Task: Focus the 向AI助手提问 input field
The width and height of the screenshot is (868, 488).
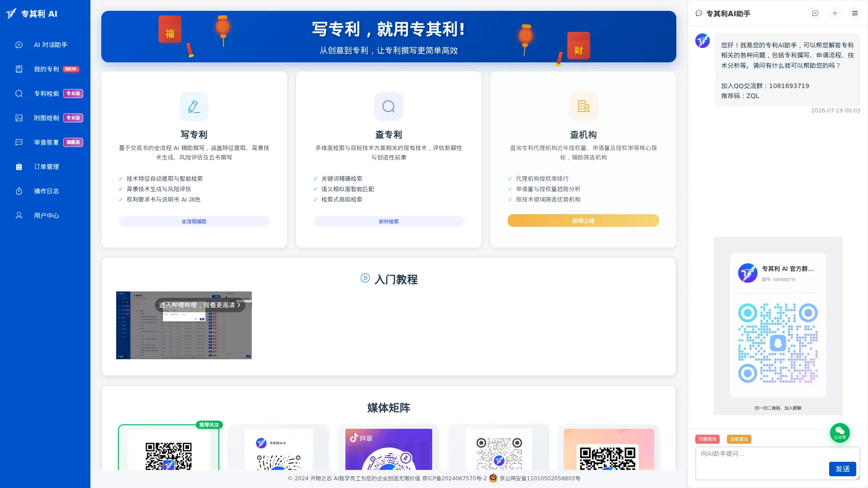Action: click(x=778, y=463)
